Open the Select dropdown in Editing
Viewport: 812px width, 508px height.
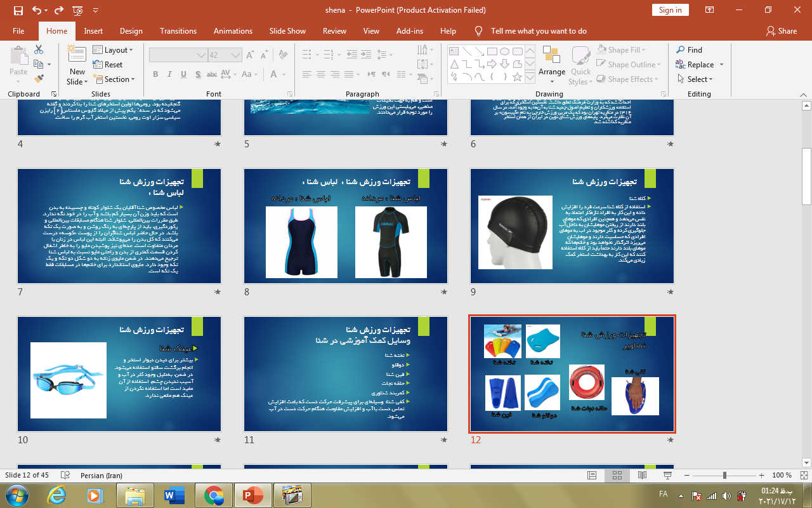[695, 79]
